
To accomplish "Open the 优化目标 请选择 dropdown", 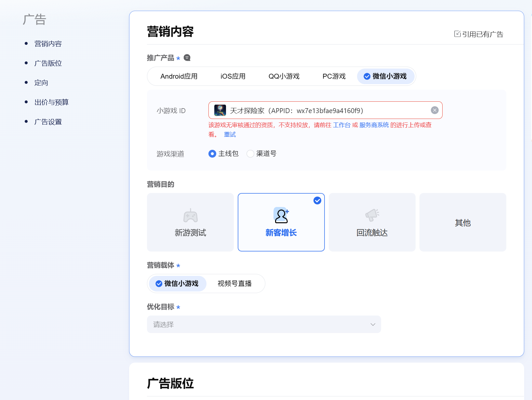I will [x=264, y=324].
